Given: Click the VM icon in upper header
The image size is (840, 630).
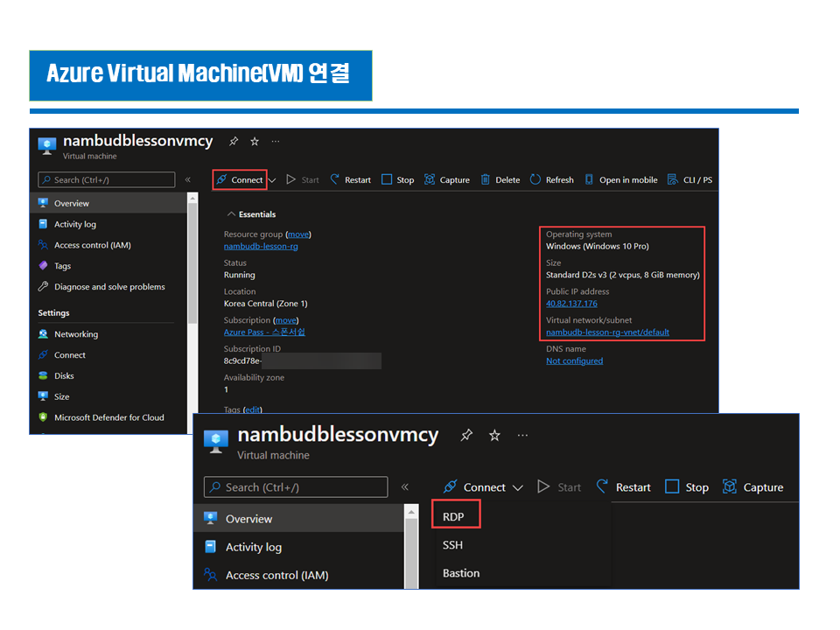Looking at the screenshot, I should [47, 146].
